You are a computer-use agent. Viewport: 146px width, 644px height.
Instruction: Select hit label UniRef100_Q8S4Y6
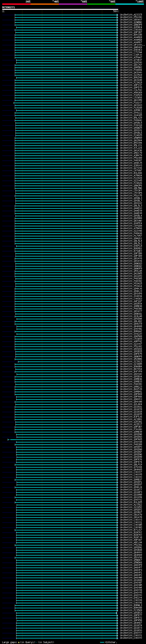pos(131,261)
